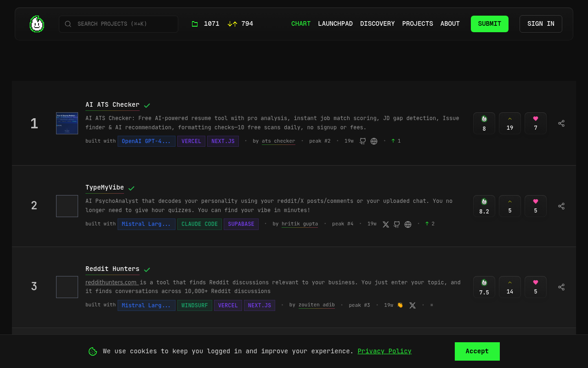Screen dimensions: 588x368
Task: Open the About page
Action: [450, 24]
